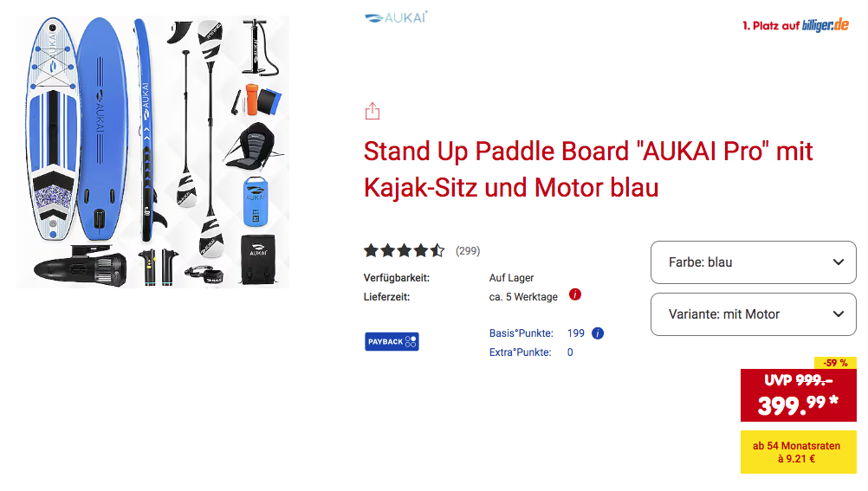The width and height of the screenshot is (868, 491).
Task: Open the blue Basis Punkte info icon
Action: [598, 333]
